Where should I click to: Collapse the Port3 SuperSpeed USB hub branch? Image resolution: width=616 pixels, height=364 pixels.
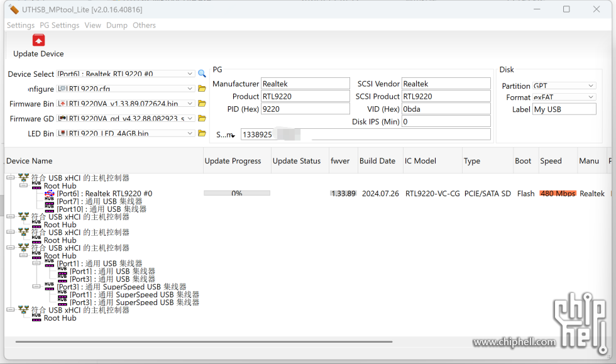point(36,287)
